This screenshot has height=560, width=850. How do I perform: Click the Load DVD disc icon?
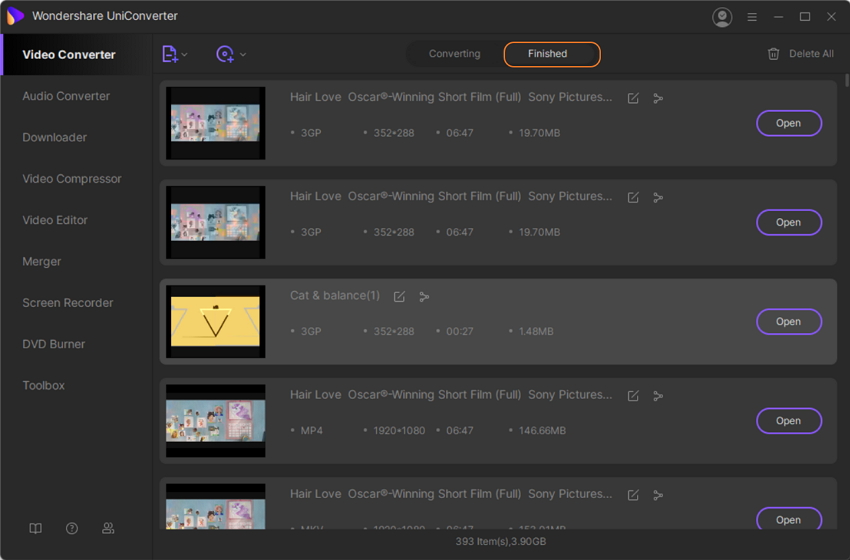(x=225, y=54)
